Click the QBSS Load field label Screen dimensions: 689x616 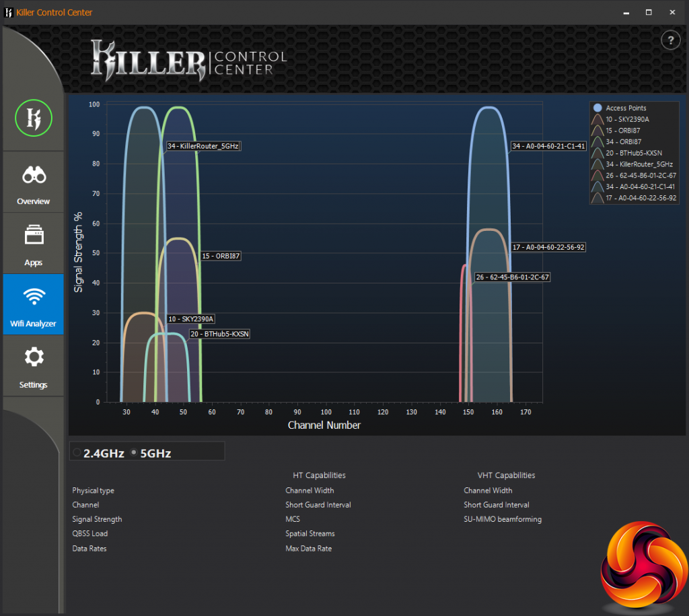(x=89, y=533)
